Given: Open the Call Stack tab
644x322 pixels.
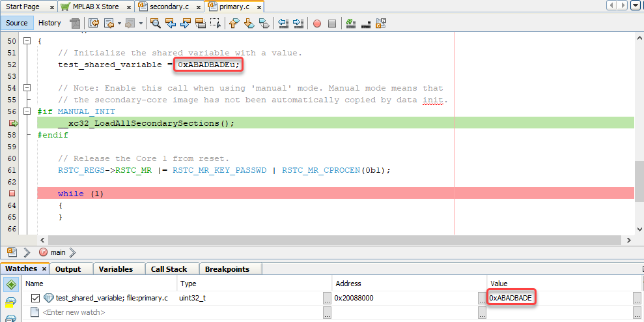Looking at the screenshot, I should coord(169,269).
